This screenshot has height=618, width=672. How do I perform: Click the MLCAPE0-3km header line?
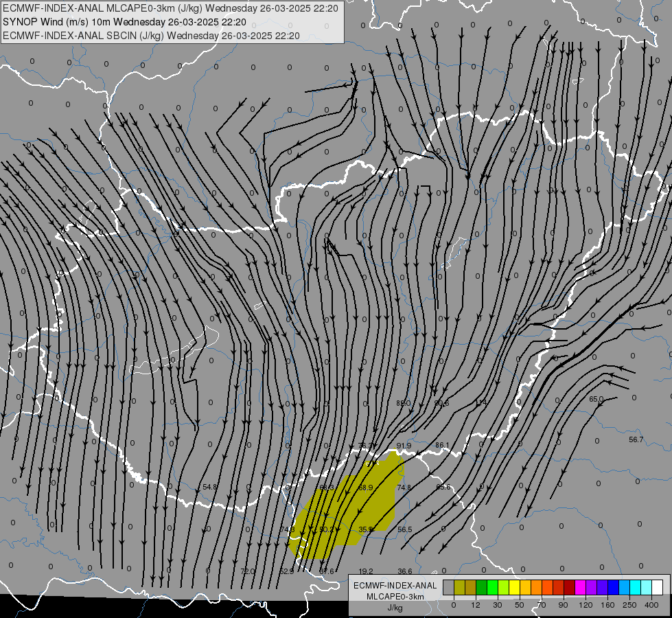170,8
